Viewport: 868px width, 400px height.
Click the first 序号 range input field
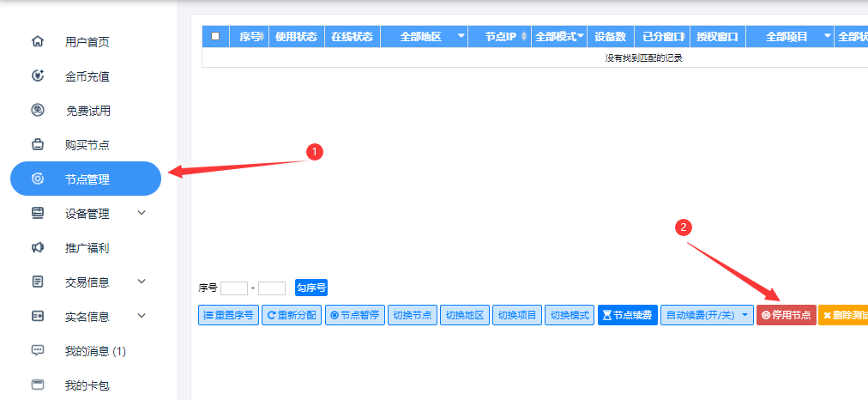tap(234, 288)
